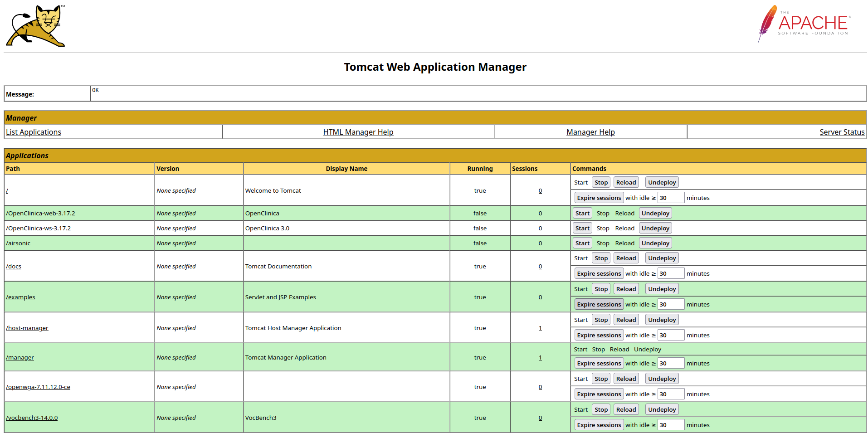This screenshot has height=433, width=868.
Task: Expire sessions for the host-manager application
Action: 599,335
